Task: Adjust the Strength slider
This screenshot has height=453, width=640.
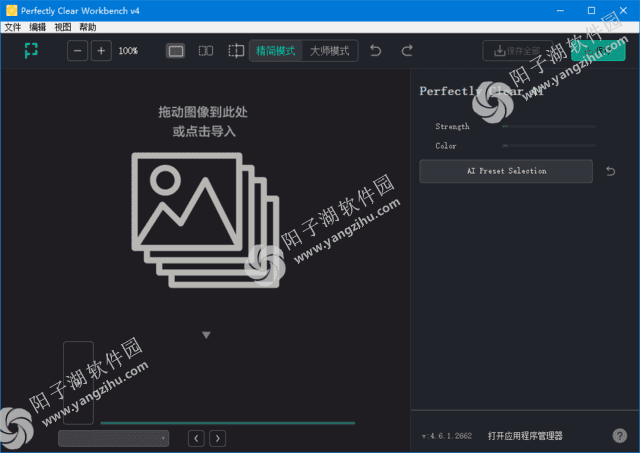Action: (x=549, y=127)
